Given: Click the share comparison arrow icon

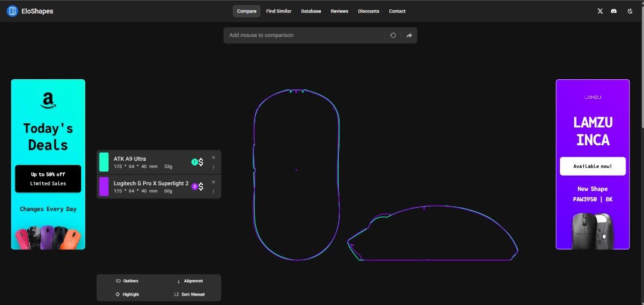Looking at the screenshot, I should 409,35.
